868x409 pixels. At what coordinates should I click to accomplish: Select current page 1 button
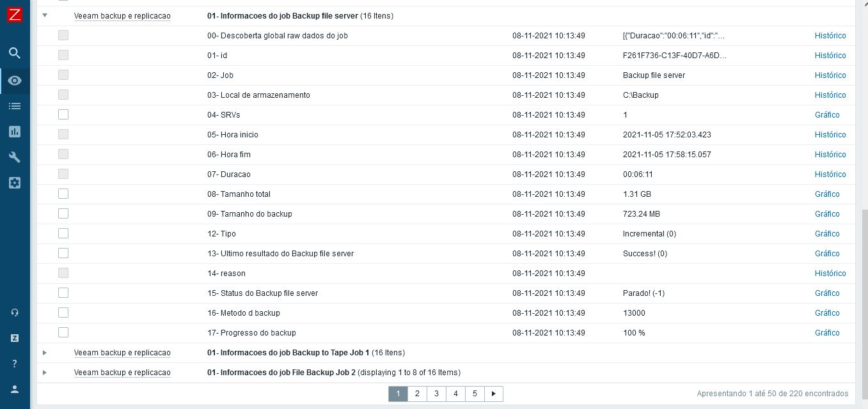398,394
